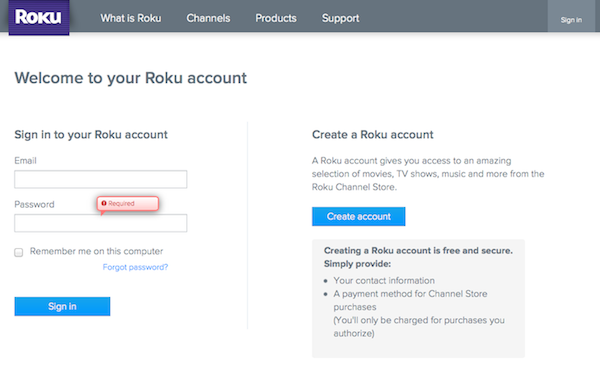
Task: Open the Forgot password? link
Action: pos(135,267)
